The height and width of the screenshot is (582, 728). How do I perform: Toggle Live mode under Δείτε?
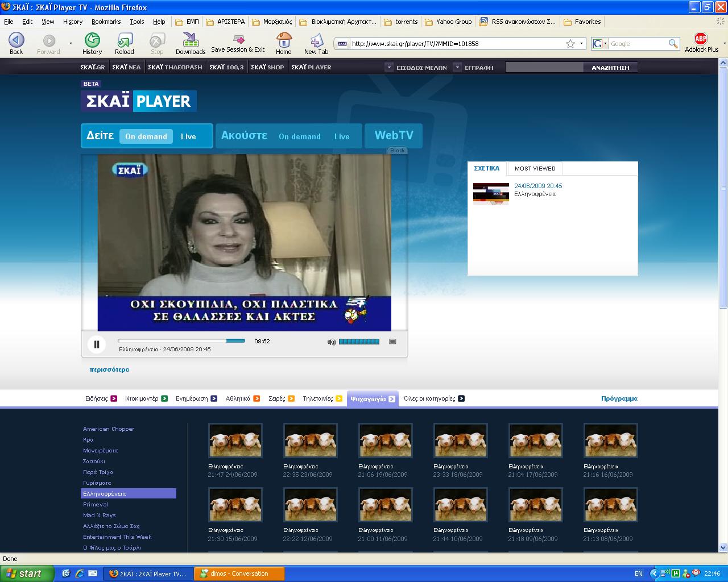point(188,136)
